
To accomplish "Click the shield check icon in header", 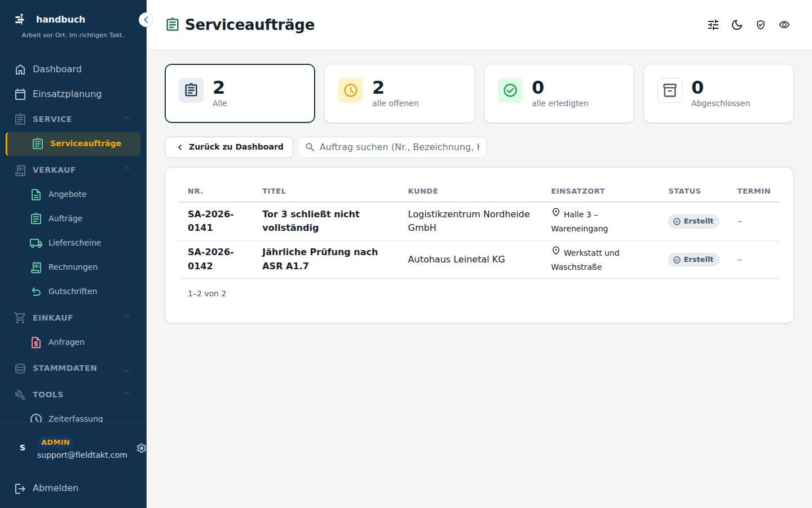I will pyautogui.click(x=761, y=25).
